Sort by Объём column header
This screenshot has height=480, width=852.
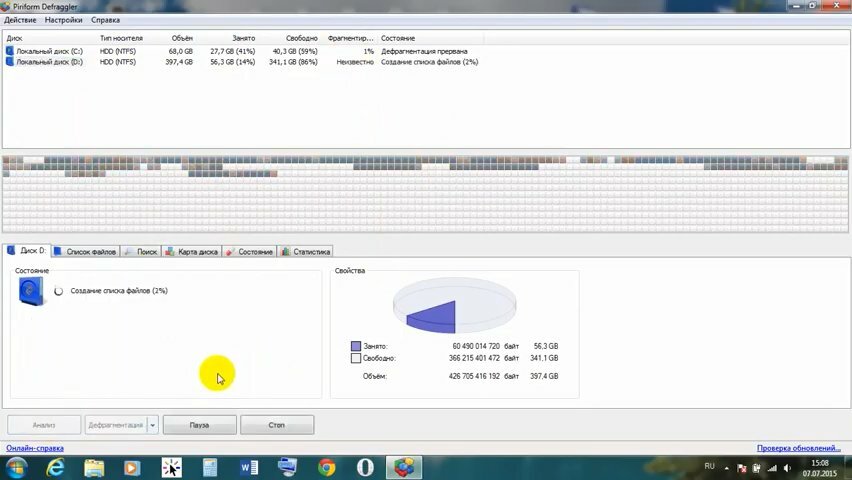[182, 38]
